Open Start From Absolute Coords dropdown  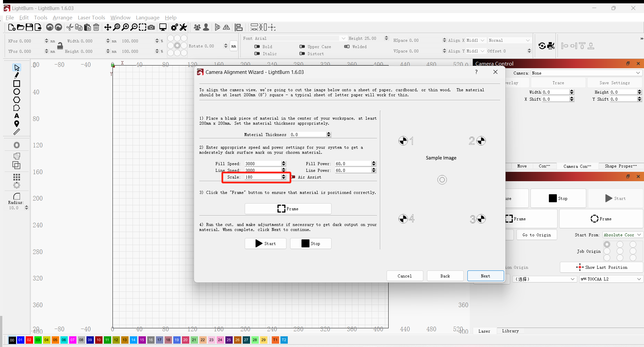(622, 235)
